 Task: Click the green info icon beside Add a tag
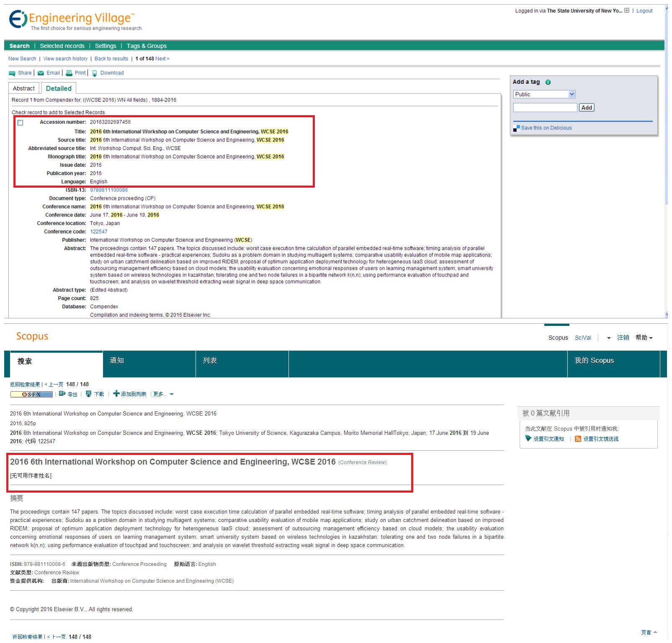tap(548, 82)
